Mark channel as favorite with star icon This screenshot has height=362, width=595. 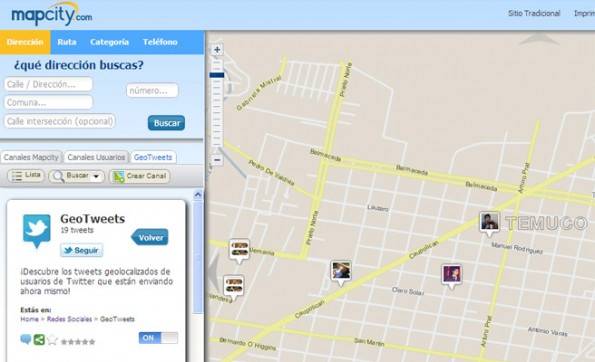point(52,340)
